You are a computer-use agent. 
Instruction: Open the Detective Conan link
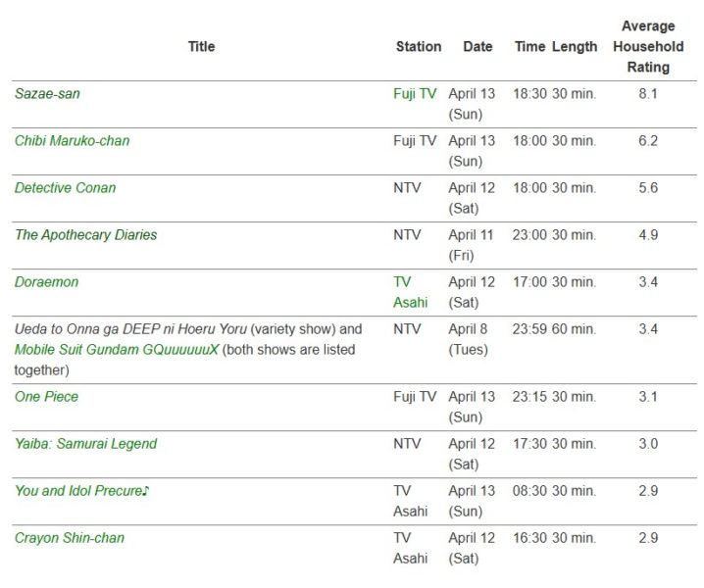click(65, 188)
